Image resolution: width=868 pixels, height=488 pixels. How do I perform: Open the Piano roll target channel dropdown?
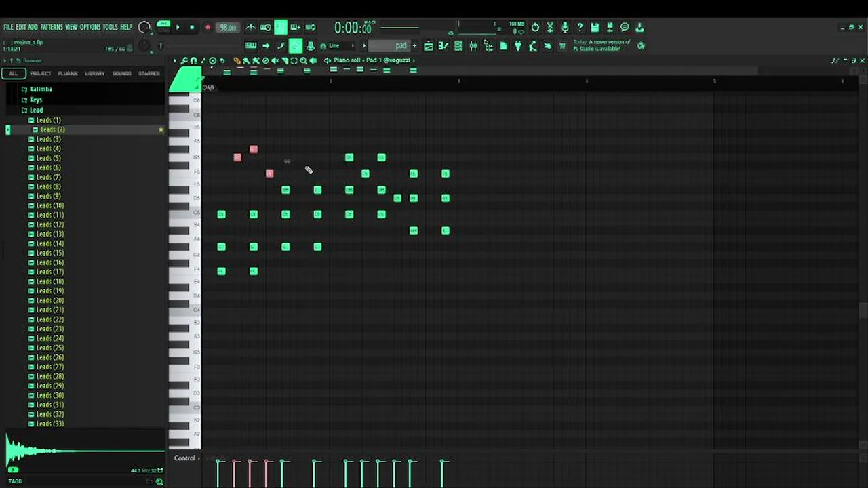pos(373,60)
